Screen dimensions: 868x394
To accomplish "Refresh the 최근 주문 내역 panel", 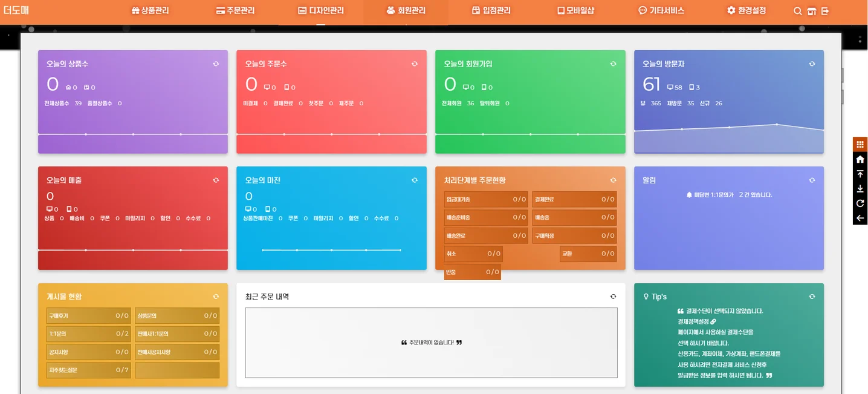I will click(x=613, y=297).
